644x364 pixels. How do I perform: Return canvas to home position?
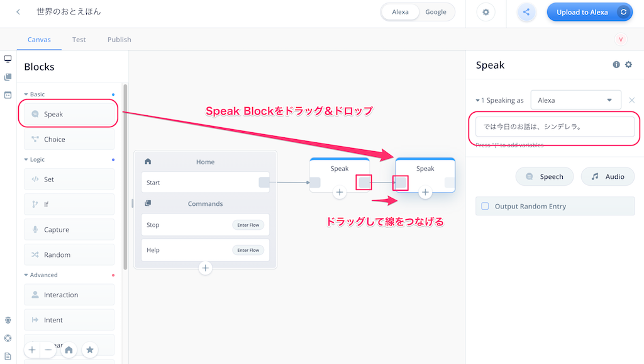coord(69,350)
